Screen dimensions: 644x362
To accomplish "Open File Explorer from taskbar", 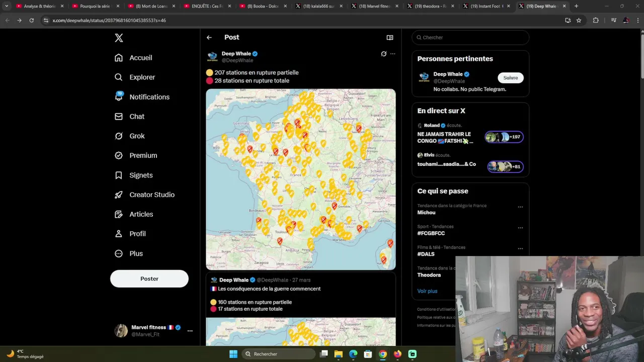I will [339, 354].
